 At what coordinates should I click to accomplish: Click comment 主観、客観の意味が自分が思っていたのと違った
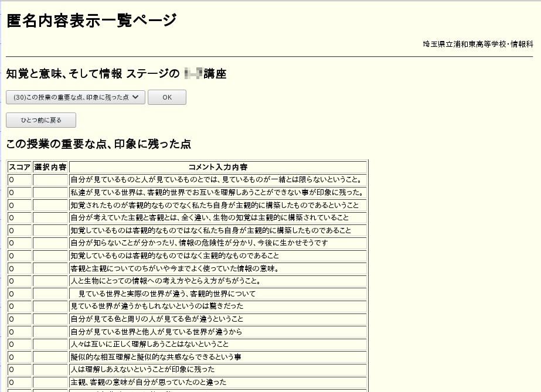click(156, 382)
